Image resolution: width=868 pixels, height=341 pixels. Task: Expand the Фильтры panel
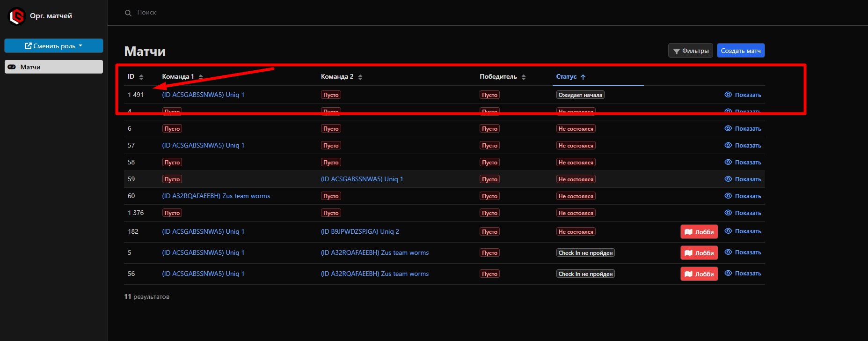[x=691, y=51]
